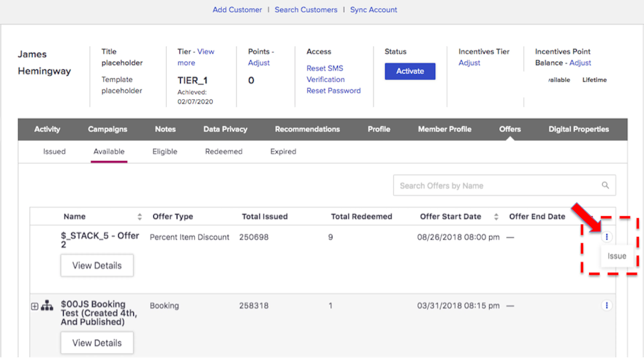644x360 pixels.
Task: Click the 250698 total issued value
Action: coord(254,237)
